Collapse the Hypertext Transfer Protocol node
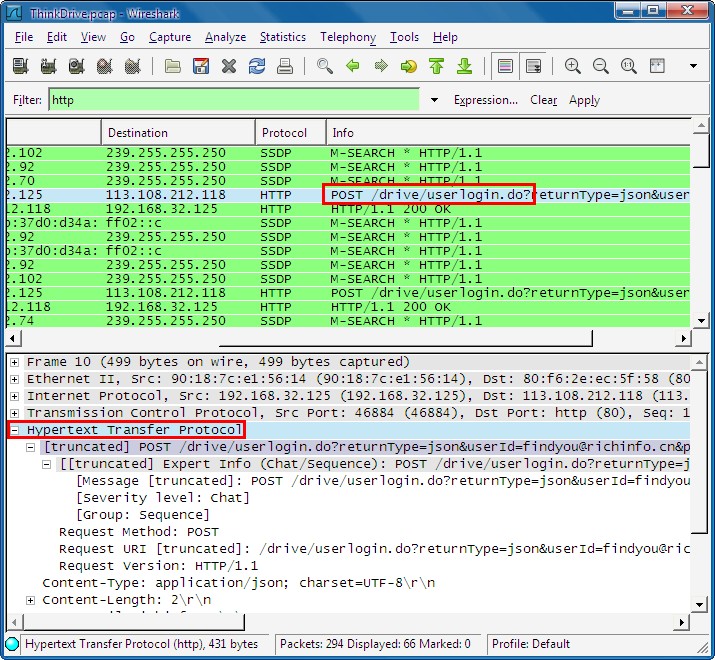 click(x=15, y=430)
